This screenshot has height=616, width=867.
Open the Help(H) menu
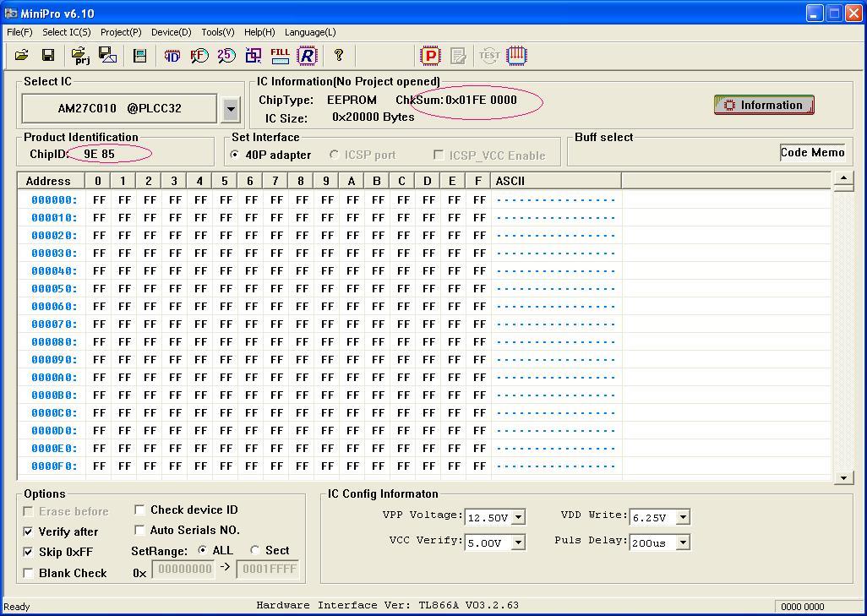click(x=259, y=32)
